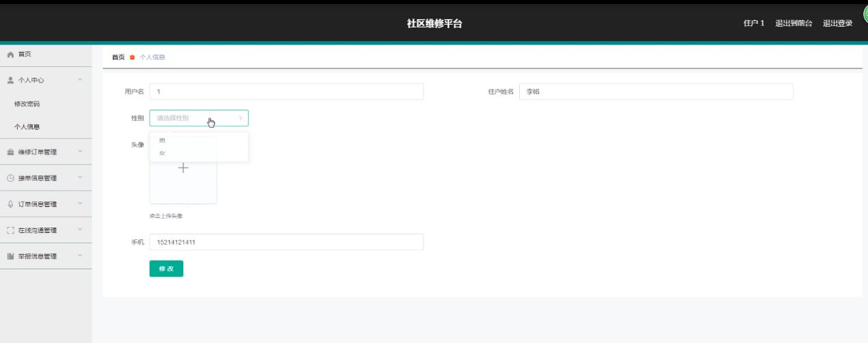Click the chart icon beside 举报信息管理
868x343 pixels.
(10, 256)
